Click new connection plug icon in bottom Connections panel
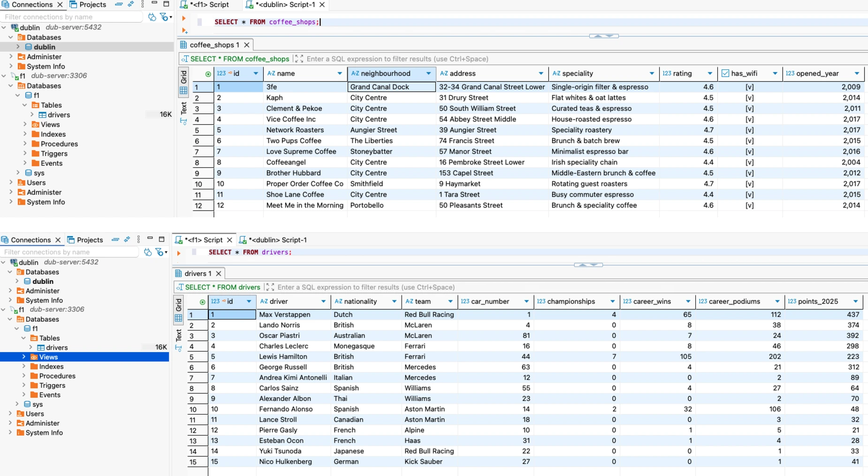The width and height of the screenshot is (868, 476). click(148, 252)
